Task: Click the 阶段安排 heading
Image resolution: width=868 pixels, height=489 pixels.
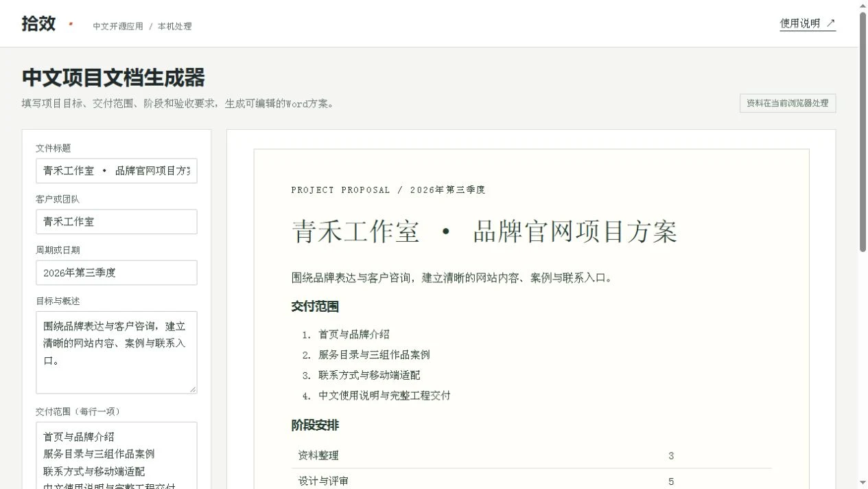Action: [315, 425]
